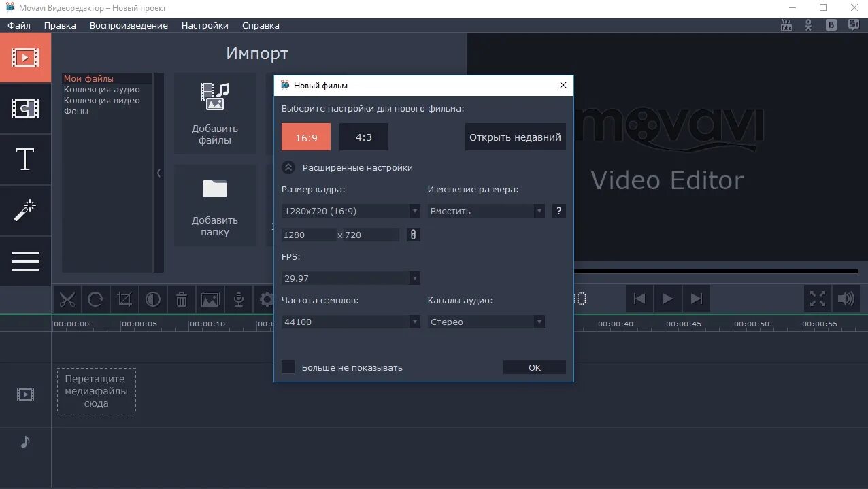Image resolution: width=868 pixels, height=489 pixels.
Task: Click the 00:00:45 timeline ruler mark
Action: click(x=684, y=324)
